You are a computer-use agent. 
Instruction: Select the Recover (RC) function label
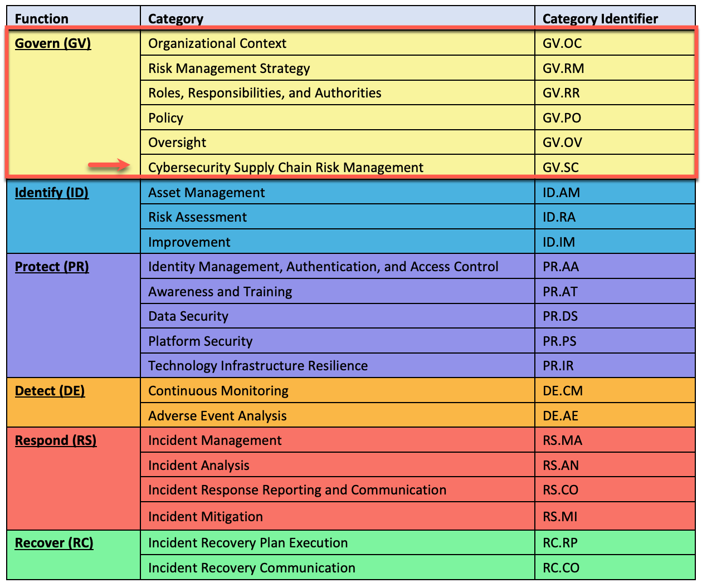[x=53, y=542]
